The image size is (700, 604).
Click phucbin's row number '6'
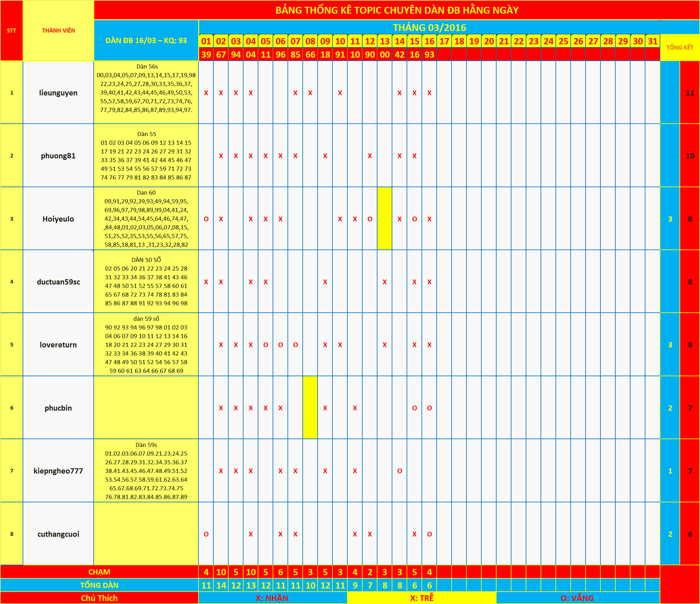click(x=11, y=408)
